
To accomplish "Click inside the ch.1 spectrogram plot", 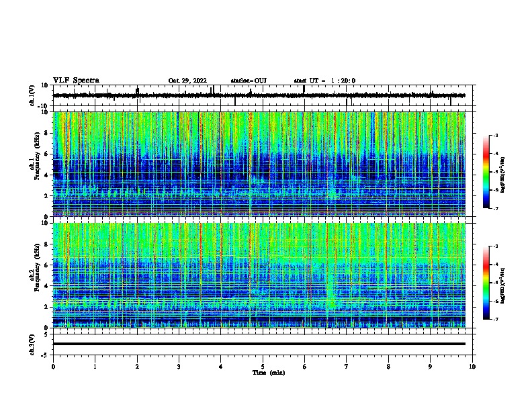I will coord(259,164).
